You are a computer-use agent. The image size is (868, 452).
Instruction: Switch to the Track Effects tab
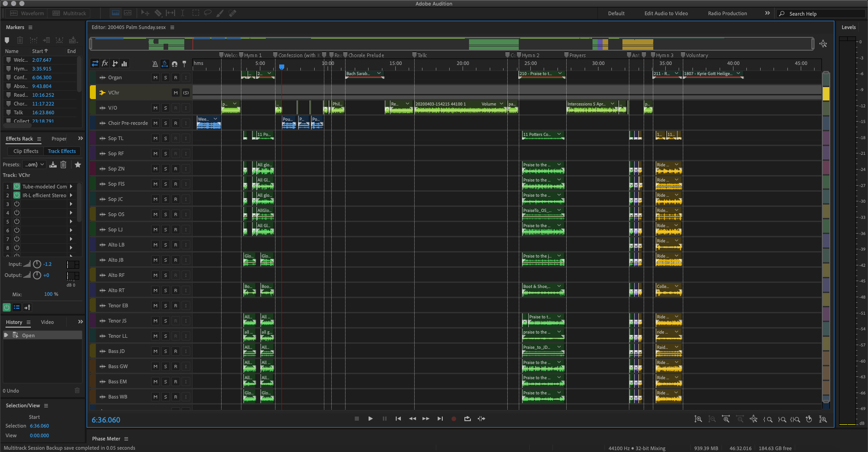point(62,151)
